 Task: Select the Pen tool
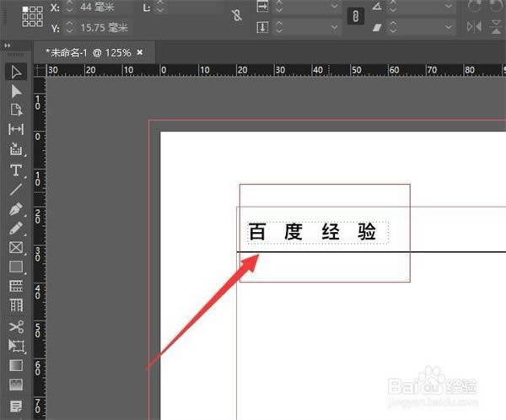click(x=16, y=209)
